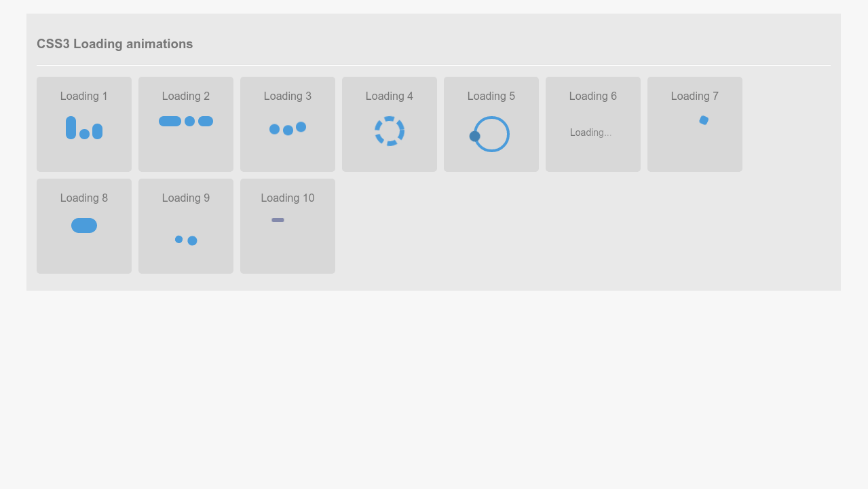The height and width of the screenshot is (489, 868).
Task: Click the Loading 1 bouncing bars animation
Action: point(84,128)
